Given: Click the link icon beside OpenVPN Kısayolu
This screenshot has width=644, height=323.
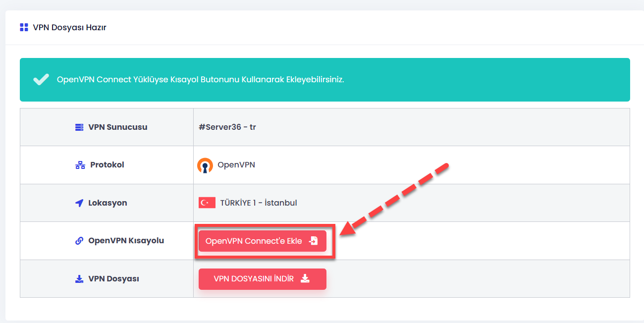Looking at the screenshot, I should pyautogui.click(x=79, y=241).
